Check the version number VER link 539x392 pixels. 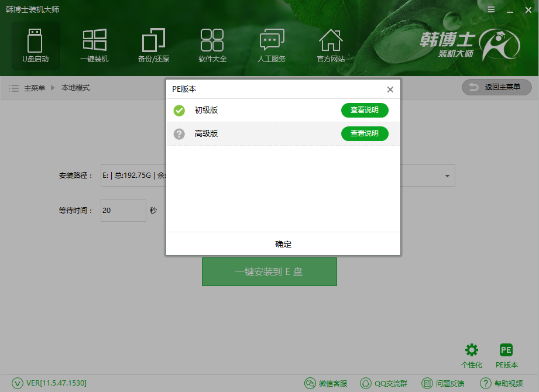click(44, 383)
